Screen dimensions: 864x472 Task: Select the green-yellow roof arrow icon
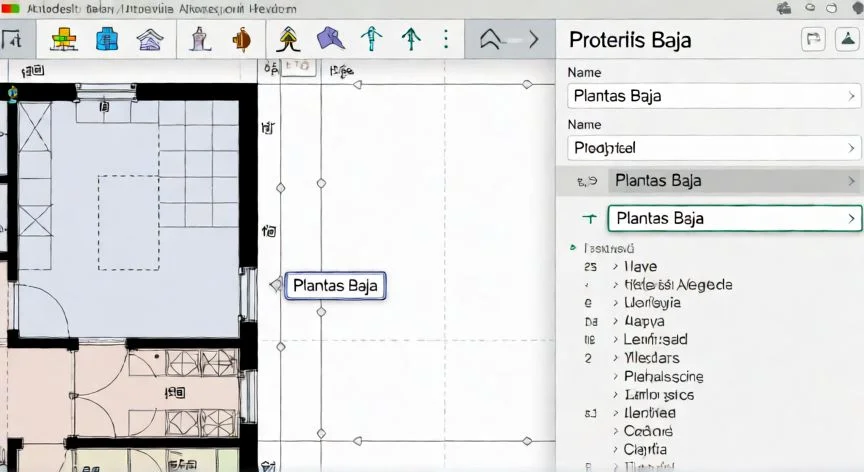point(289,39)
